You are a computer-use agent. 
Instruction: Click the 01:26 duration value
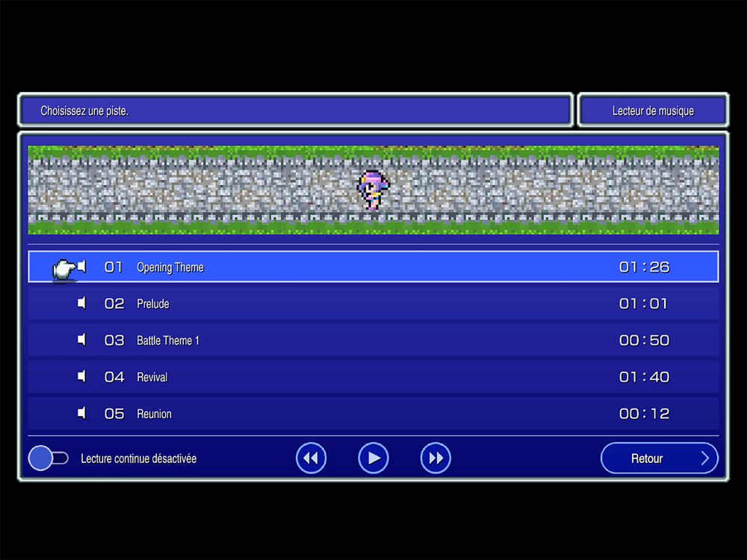644,267
